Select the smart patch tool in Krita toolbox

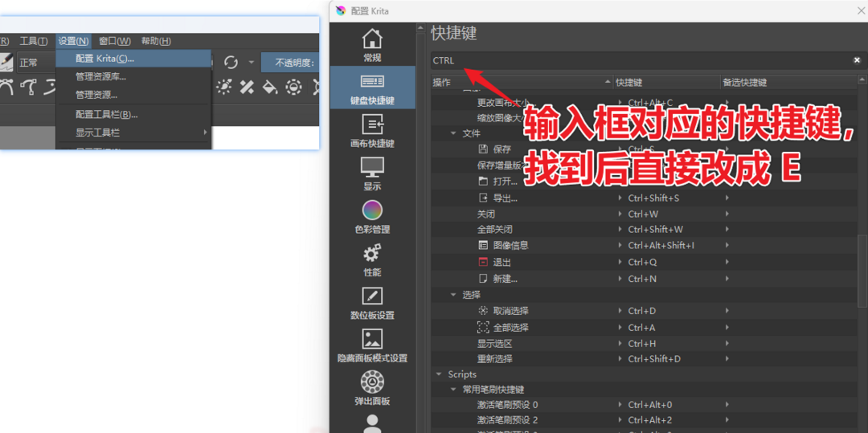(247, 87)
